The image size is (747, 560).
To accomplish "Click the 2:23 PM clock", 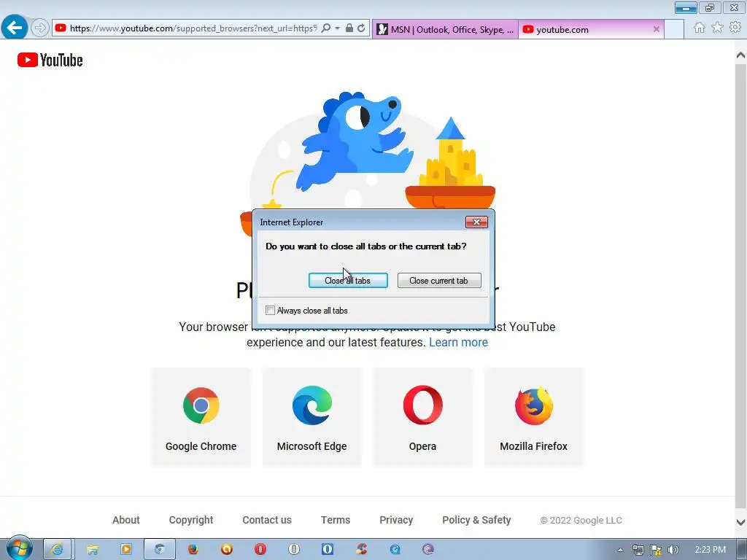I will pos(710,550).
